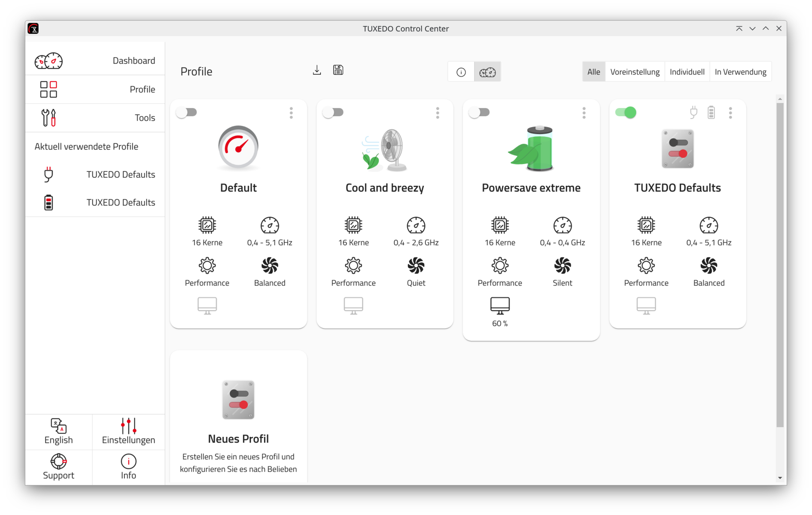Click the import profile download icon
This screenshot has height=515, width=812.
point(317,70)
